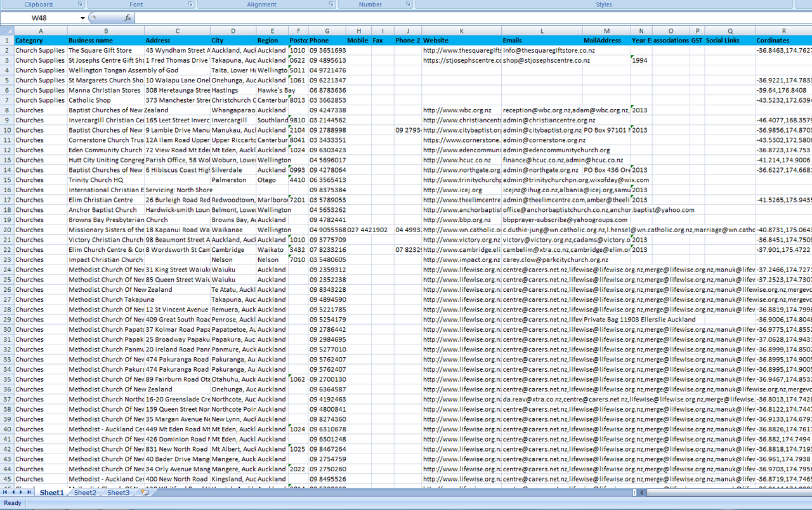Select column K header
Screen dimensions: 812x510
[x=462, y=30]
